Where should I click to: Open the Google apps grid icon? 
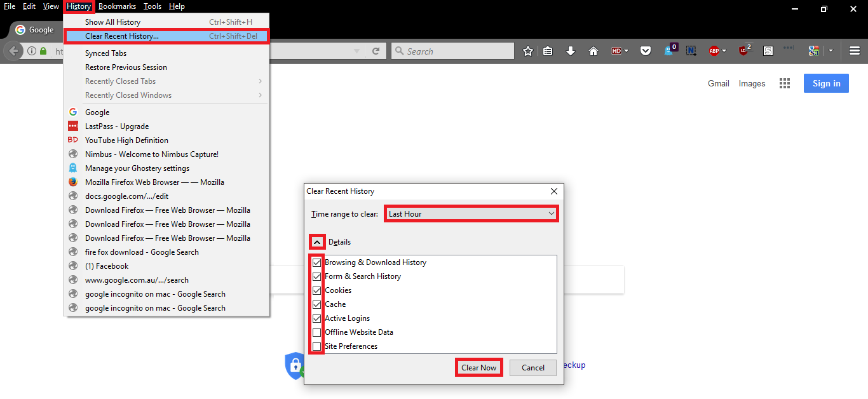click(x=785, y=83)
